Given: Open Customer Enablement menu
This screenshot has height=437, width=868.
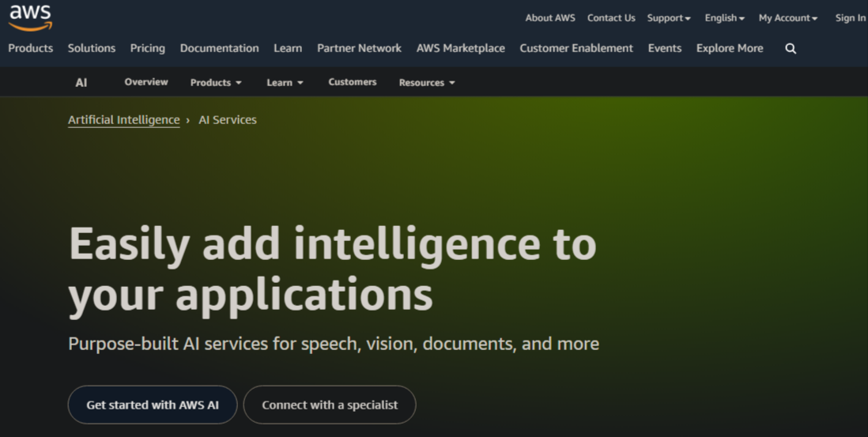Looking at the screenshot, I should click(x=576, y=48).
